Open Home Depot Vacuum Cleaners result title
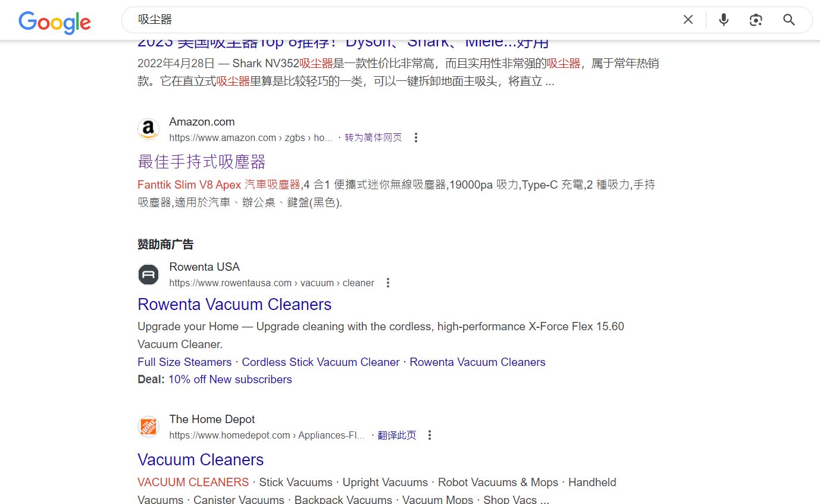The width and height of the screenshot is (820, 504). (201, 459)
